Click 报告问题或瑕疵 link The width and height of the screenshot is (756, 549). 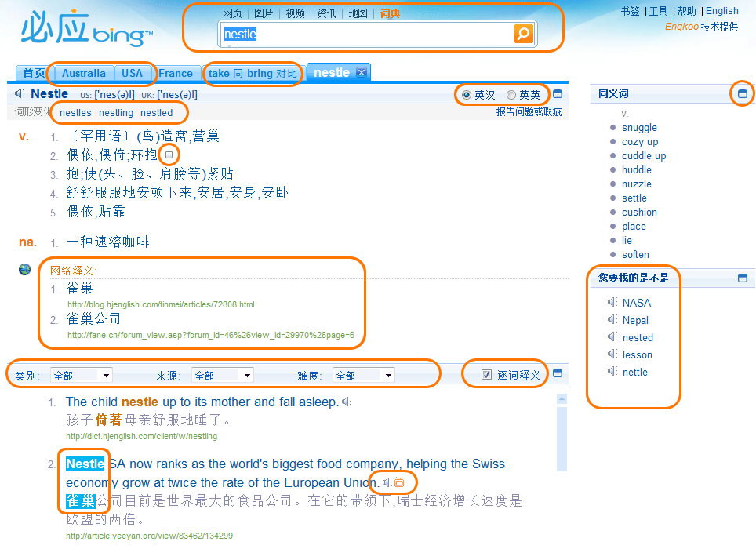(529, 112)
